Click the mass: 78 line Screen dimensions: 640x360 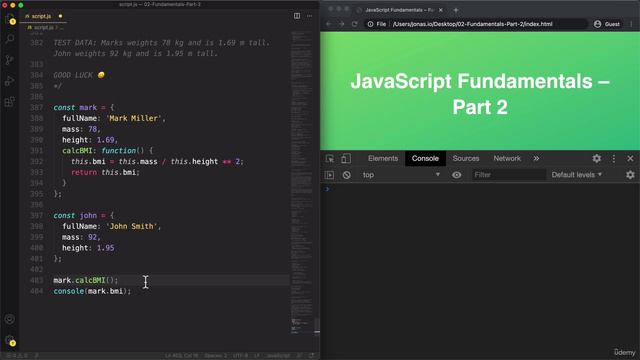pyautogui.click(x=81, y=129)
